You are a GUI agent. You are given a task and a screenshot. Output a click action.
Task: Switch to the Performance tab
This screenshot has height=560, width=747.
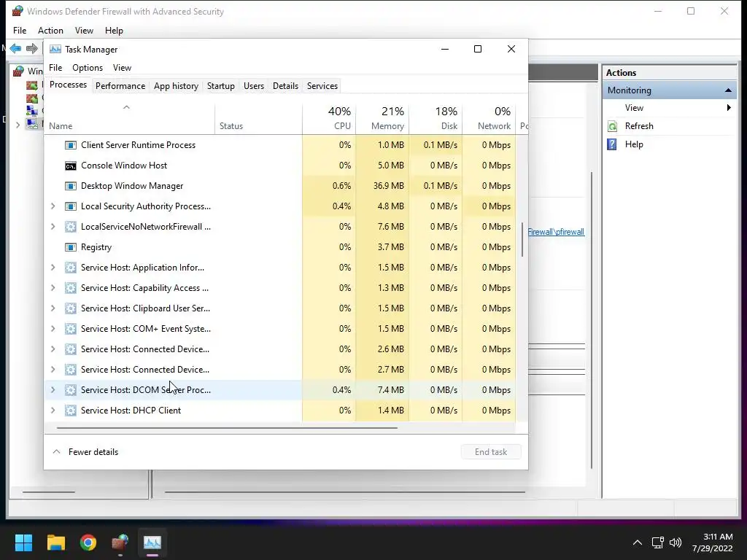coord(120,86)
